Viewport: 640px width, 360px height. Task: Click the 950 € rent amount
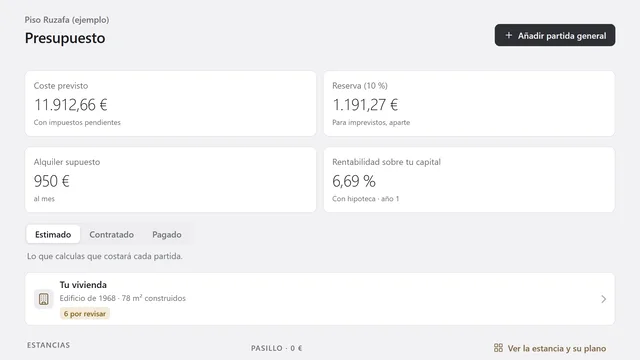click(51, 181)
